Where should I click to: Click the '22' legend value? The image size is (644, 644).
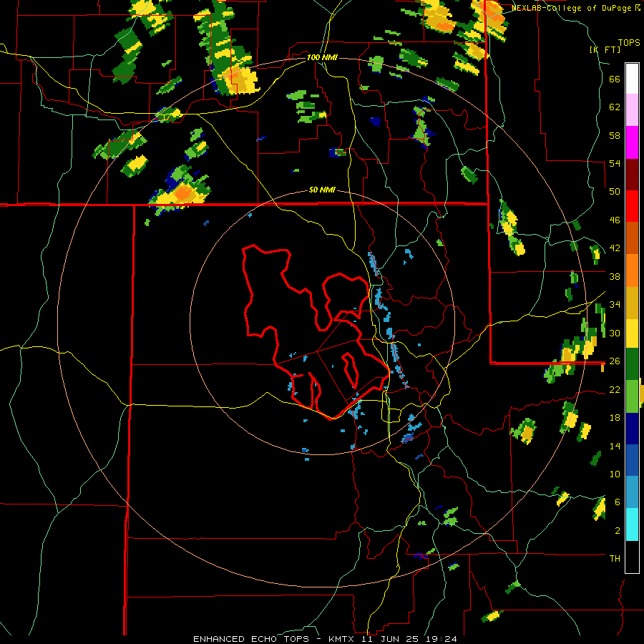coord(615,390)
